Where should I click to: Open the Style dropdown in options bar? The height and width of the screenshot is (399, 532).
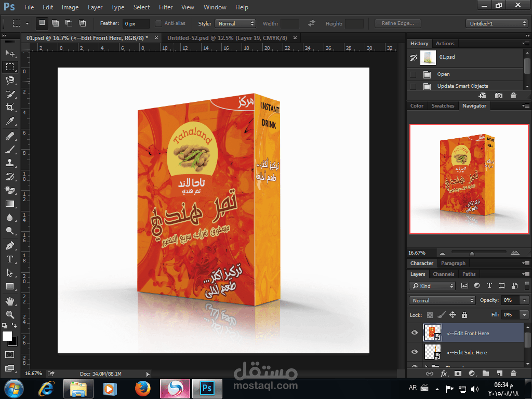point(235,23)
